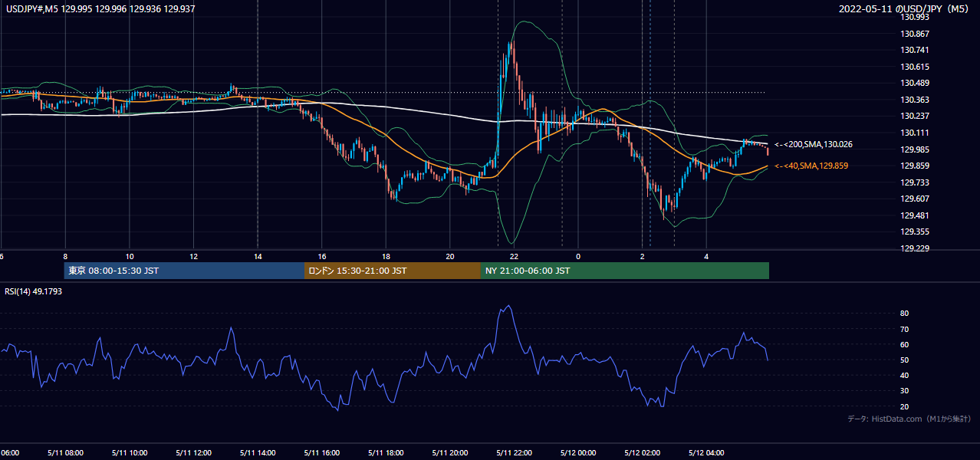The height and width of the screenshot is (460, 980).
Task: Click the 2022-05-11 USD/JPY (M5) chart title
Action: pos(904,9)
